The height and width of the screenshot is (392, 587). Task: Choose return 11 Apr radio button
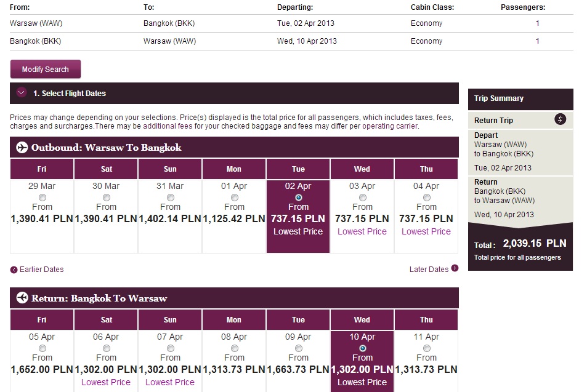426,348
